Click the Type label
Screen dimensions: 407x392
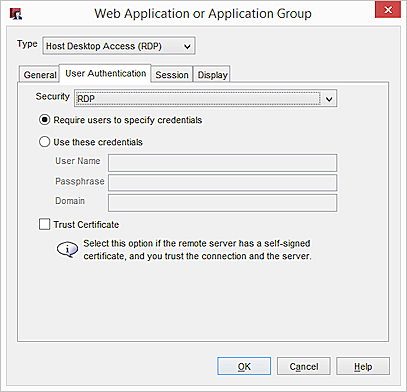[27, 44]
